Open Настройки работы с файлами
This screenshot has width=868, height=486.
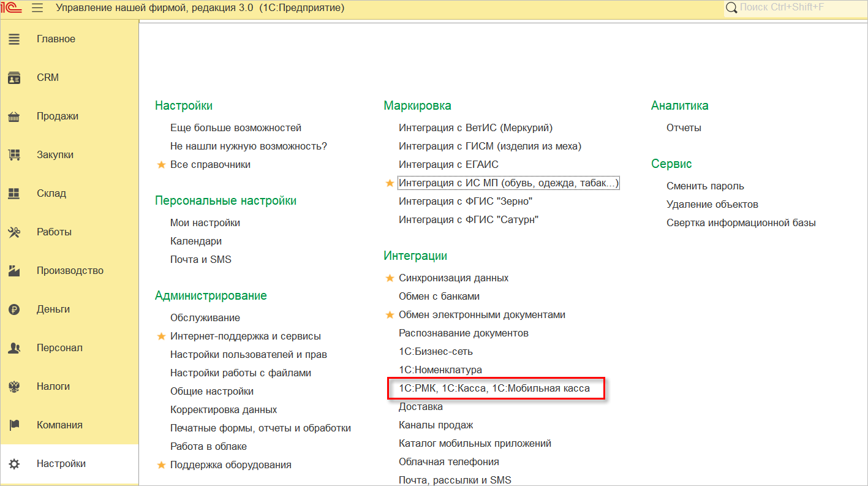[241, 373]
